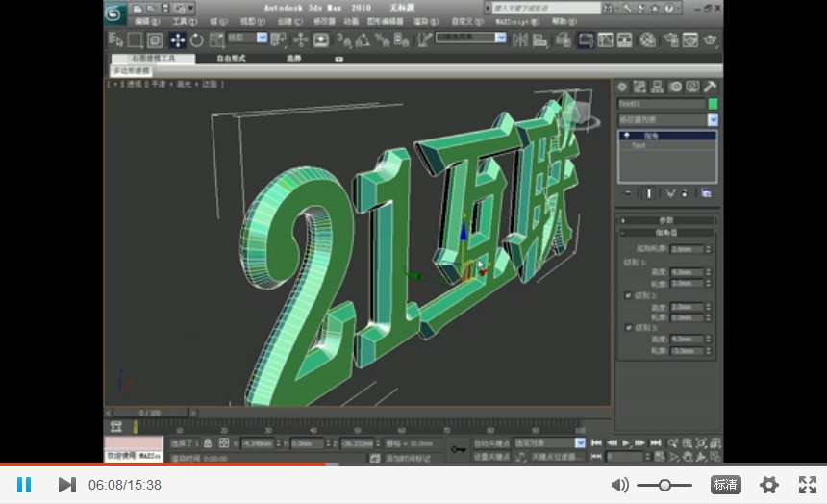Uncheck the 级别 2 checkbox

point(628,295)
